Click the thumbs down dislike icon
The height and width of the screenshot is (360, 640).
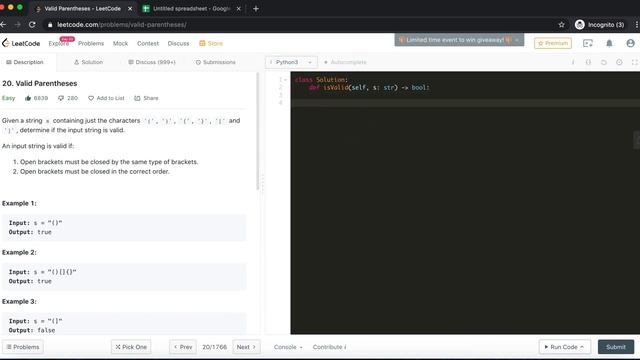[61, 98]
